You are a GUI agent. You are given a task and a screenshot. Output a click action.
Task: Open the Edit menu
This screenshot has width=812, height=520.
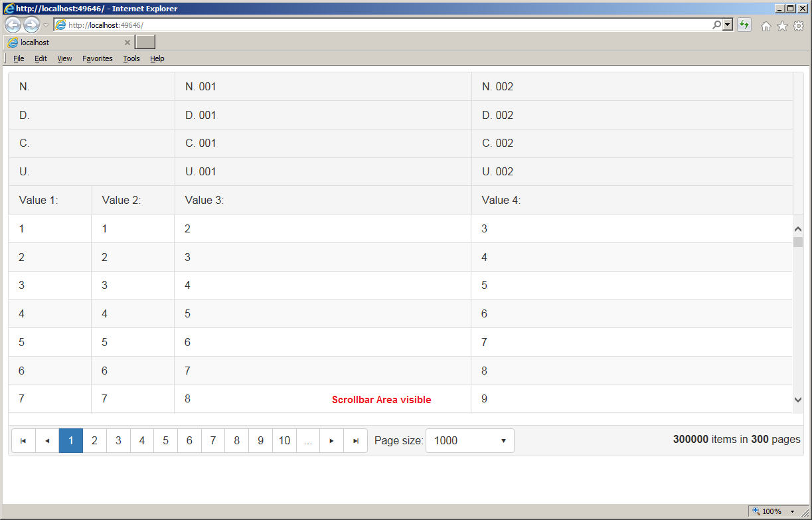pos(41,58)
